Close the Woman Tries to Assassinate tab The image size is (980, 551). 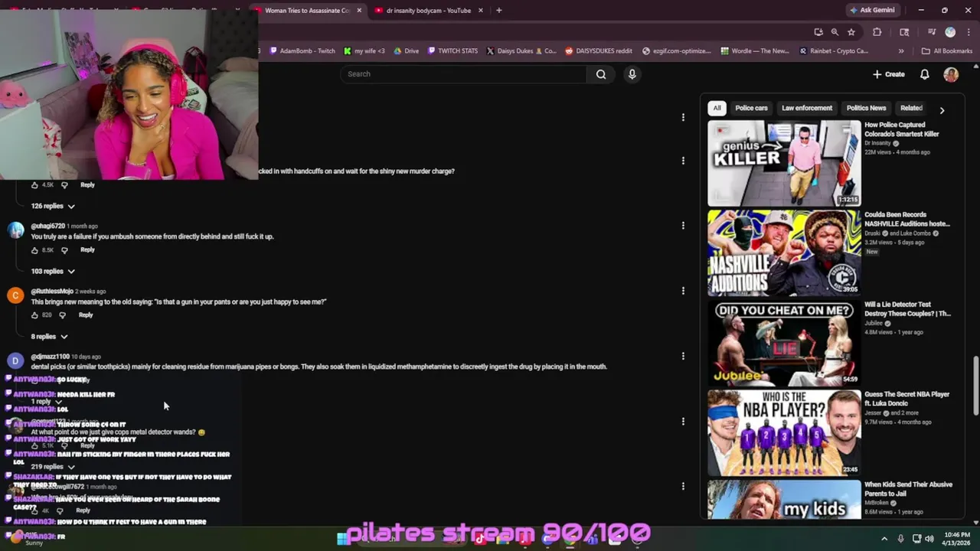point(359,10)
